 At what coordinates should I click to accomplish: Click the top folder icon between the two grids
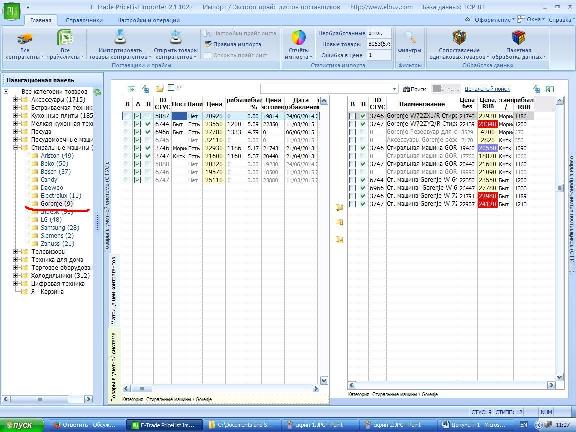click(x=339, y=208)
